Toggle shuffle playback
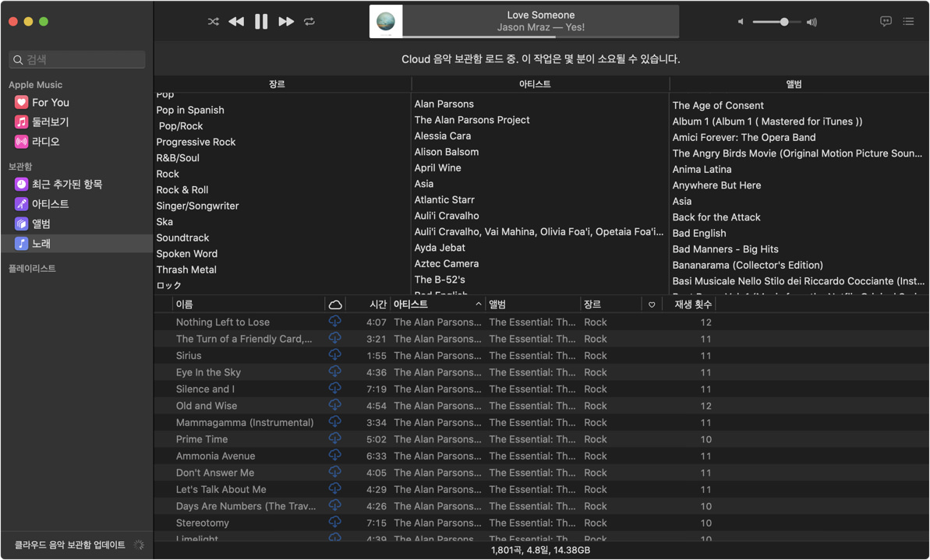930x560 pixels. (x=214, y=21)
